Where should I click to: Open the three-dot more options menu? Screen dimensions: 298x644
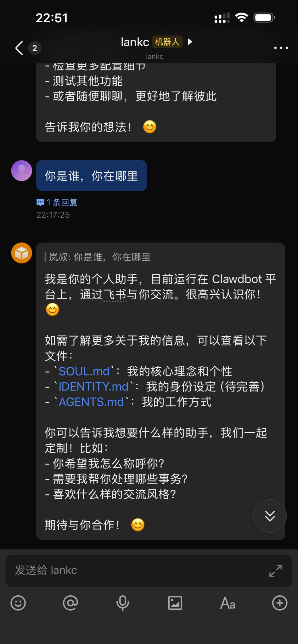[x=281, y=48]
